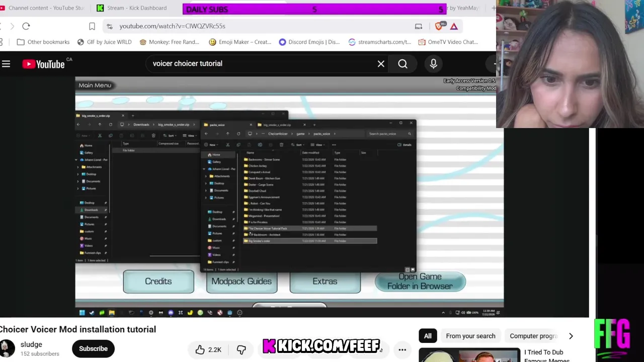The height and width of the screenshot is (362, 644).
Task: Click the cut scissors icon in the packs_voice toolbar
Action: (x=227, y=145)
